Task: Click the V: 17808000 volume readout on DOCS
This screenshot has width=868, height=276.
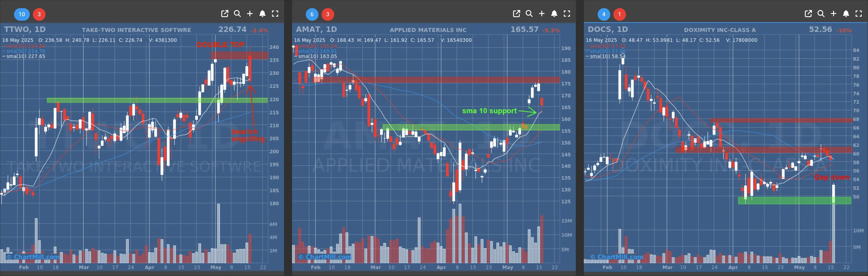Action: 742,40
